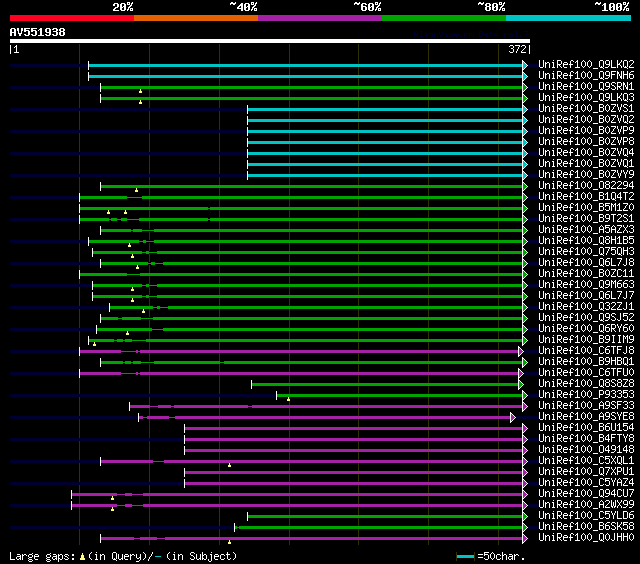Click the UniRef100_Q9LKQ3 label
The image size is (640, 564).
point(586,98)
